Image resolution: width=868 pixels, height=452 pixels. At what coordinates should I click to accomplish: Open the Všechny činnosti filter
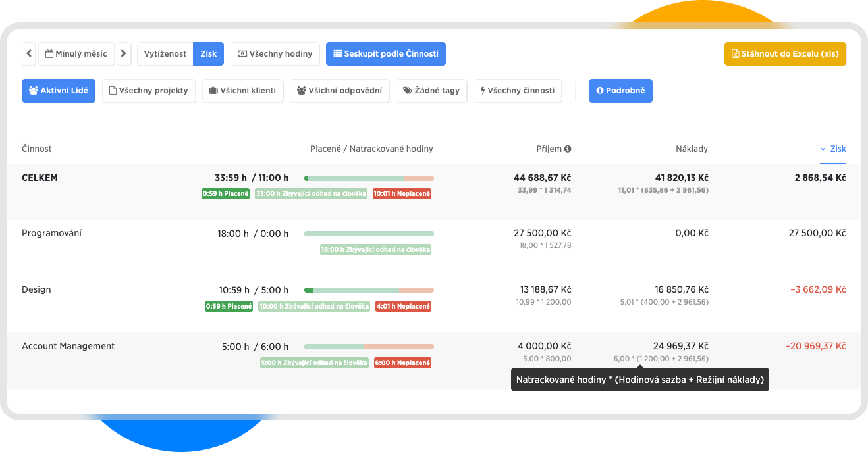pos(517,91)
